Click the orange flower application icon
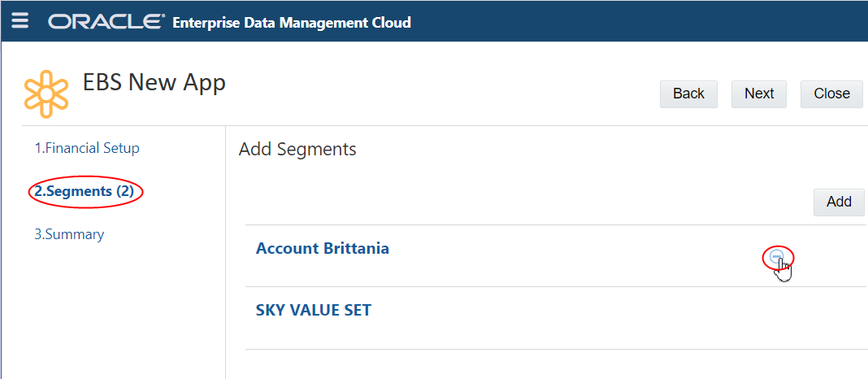Image resolution: width=868 pixels, height=379 pixels. pyautogui.click(x=46, y=94)
